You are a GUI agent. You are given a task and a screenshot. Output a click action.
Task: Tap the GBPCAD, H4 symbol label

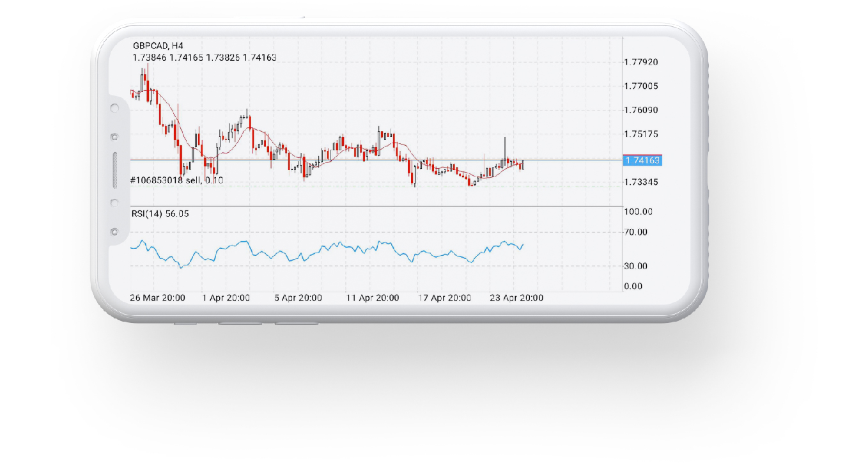157,46
